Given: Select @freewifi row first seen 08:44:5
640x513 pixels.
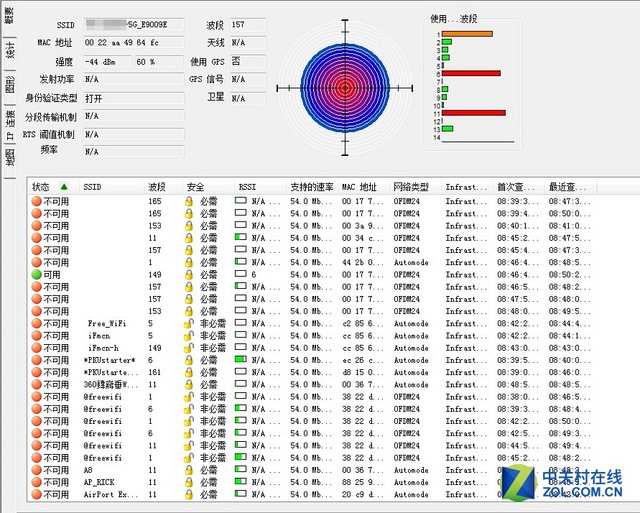Looking at the screenshot, I should 310,446.
